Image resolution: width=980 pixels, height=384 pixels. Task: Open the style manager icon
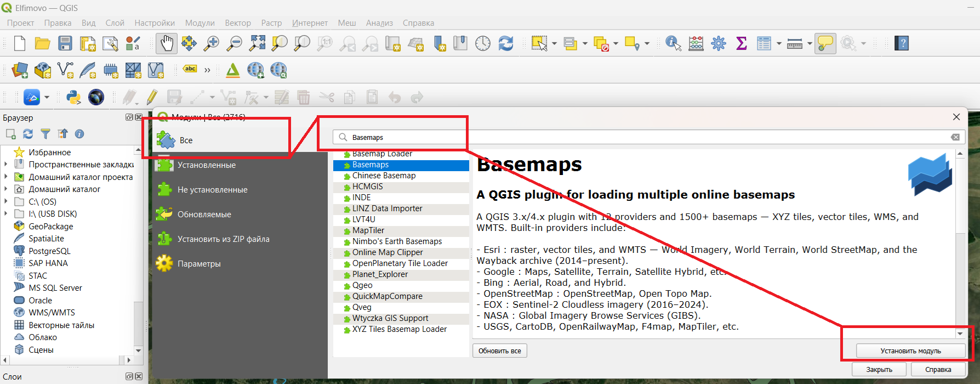[133, 43]
